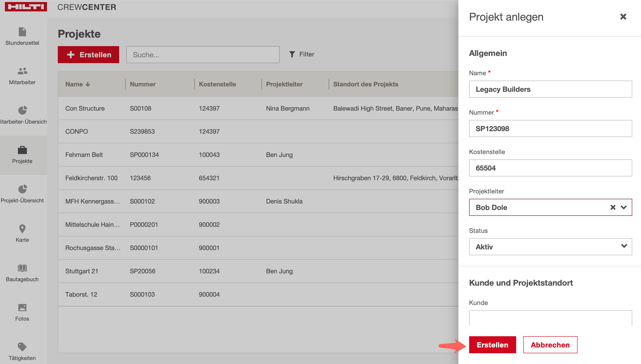The height and width of the screenshot is (364, 641).
Task: Go to Mitarbeiter people icon
Action: tap(22, 71)
